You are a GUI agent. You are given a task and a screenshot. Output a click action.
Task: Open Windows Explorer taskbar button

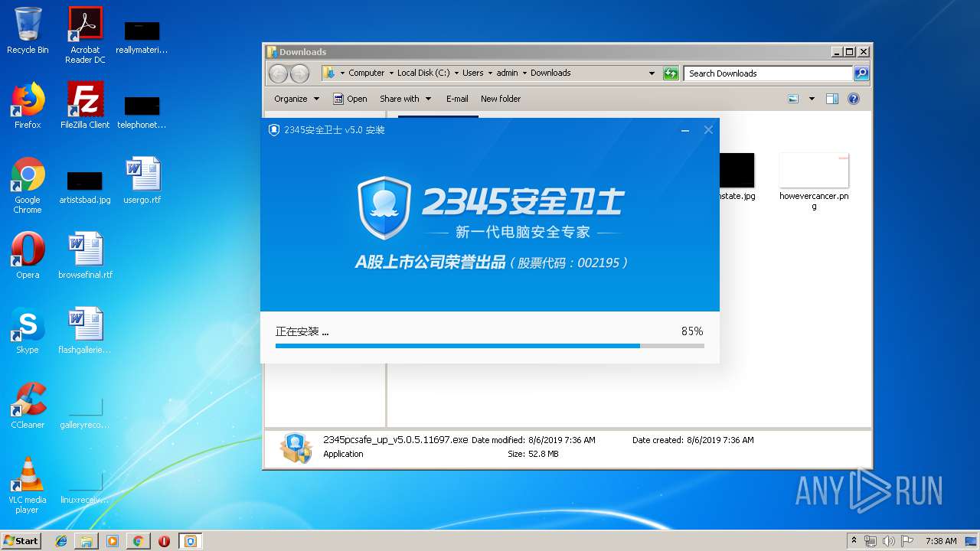(87, 541)
